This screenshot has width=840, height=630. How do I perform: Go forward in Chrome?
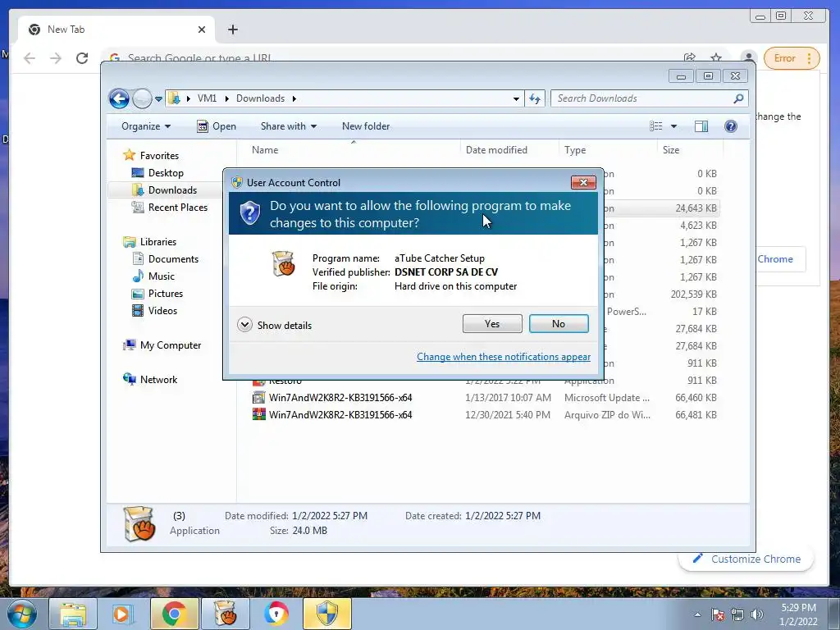click(x=56, y=58)
